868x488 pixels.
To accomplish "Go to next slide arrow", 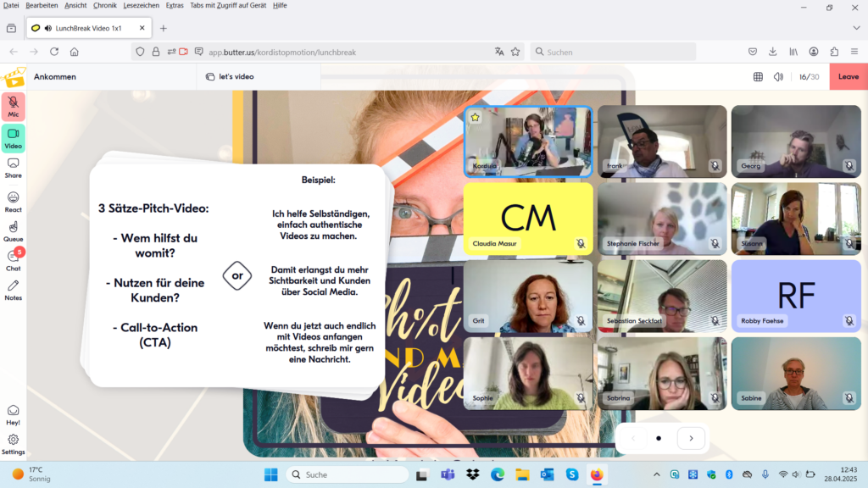I will [x=691, y=438].
